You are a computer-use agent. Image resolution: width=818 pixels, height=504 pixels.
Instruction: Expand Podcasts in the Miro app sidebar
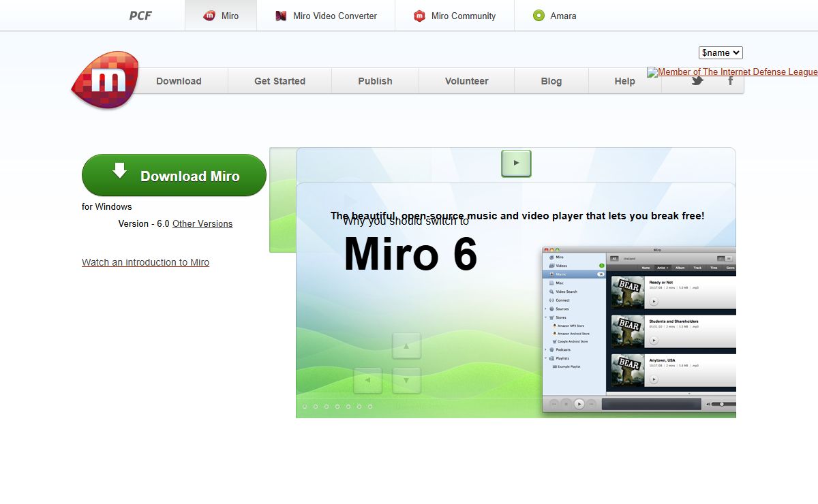(x=545, y=349)
